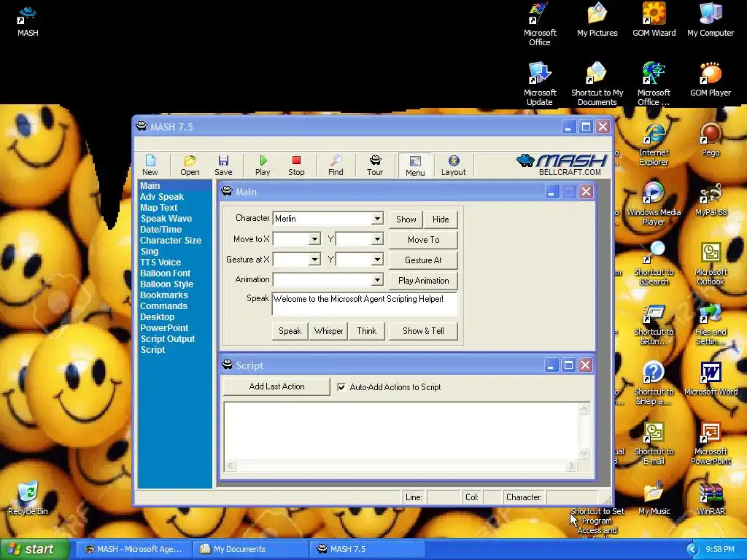Viewport: 747px width, 560px height.
Task: Uncheck Auto-Add Actions to Script
Action: pos(341,387)
